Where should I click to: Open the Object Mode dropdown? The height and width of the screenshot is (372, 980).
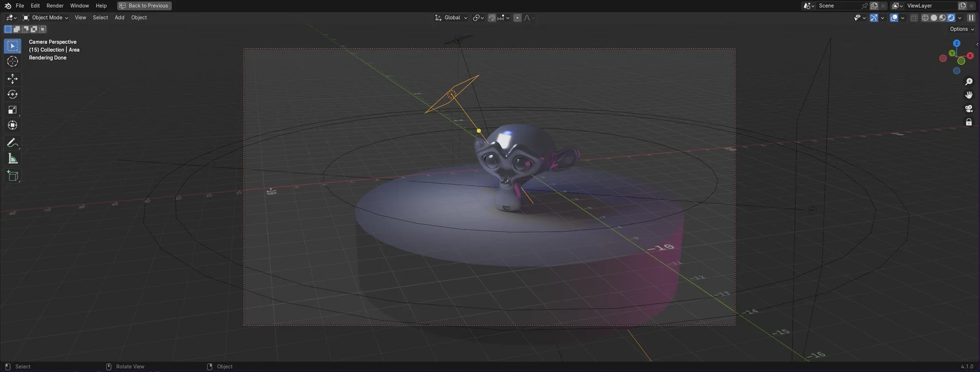click(x=46, y=18)
